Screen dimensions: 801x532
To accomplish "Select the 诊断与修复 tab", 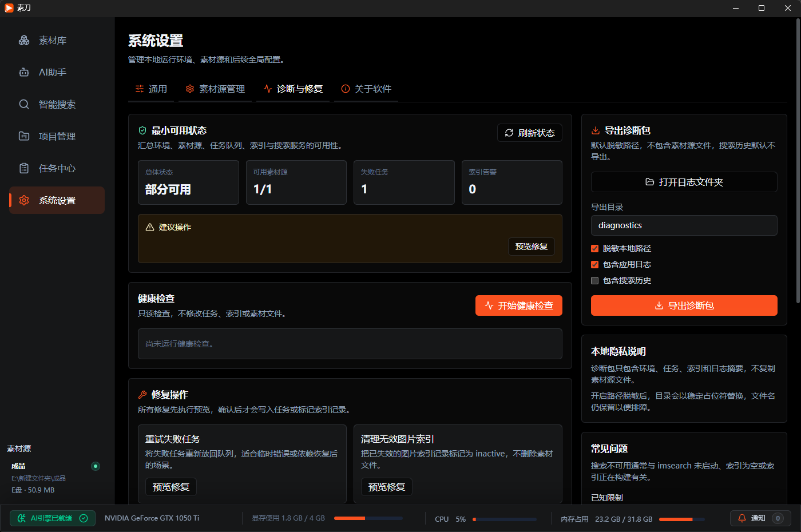I will pyautogui.click(x=293, y=89).
